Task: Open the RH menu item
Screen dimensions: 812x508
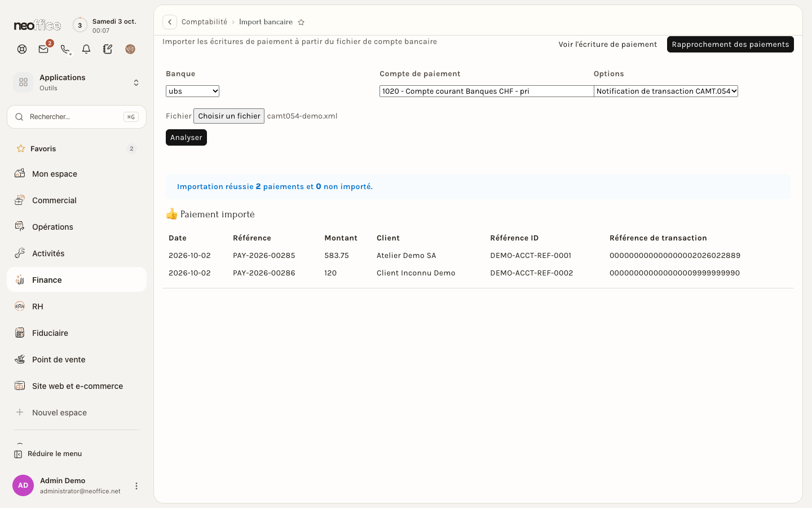Action: pos(77,306)
